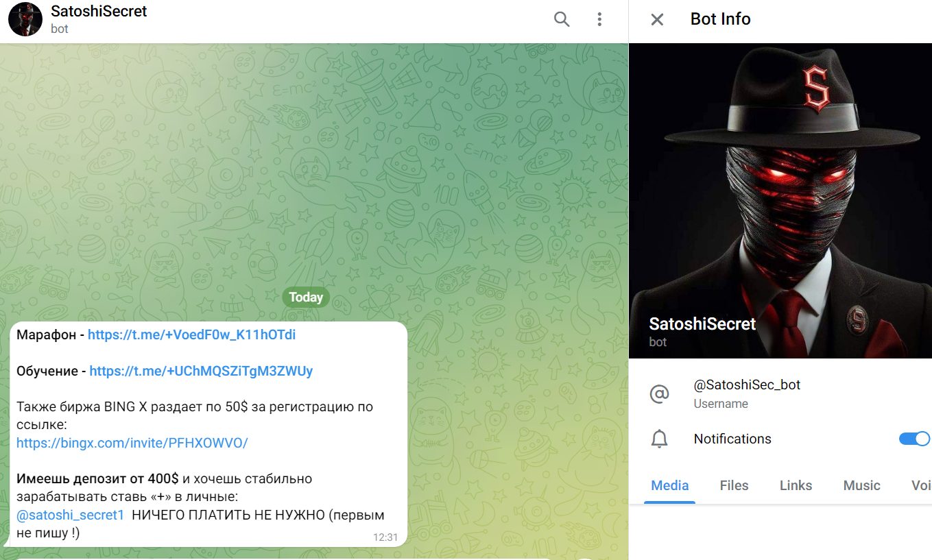Click the 12:31 message timestamp
Viewport: 932px width, 560px height.
pos(385,537)
